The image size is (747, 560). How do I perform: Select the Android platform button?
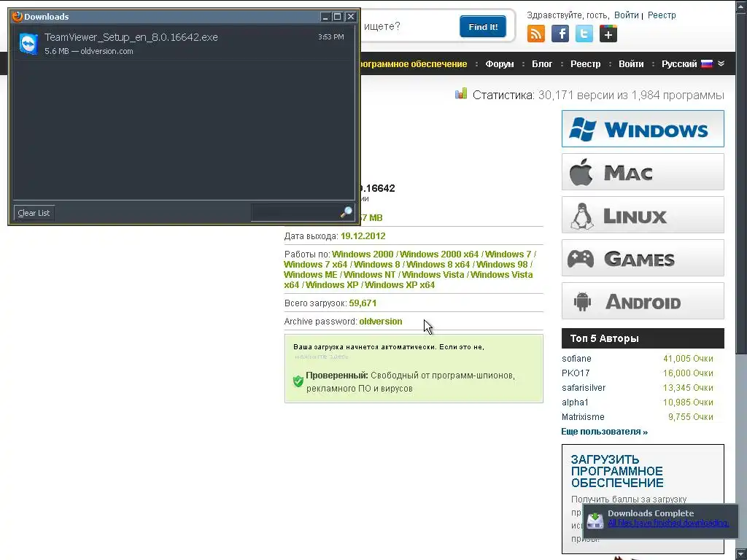point(643,301)
